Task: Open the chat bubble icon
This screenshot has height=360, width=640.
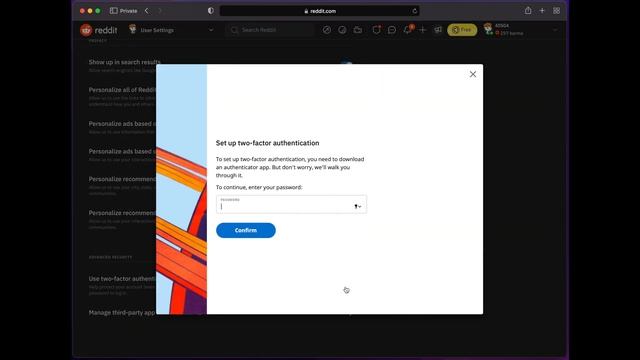Action: pos(392,30)
